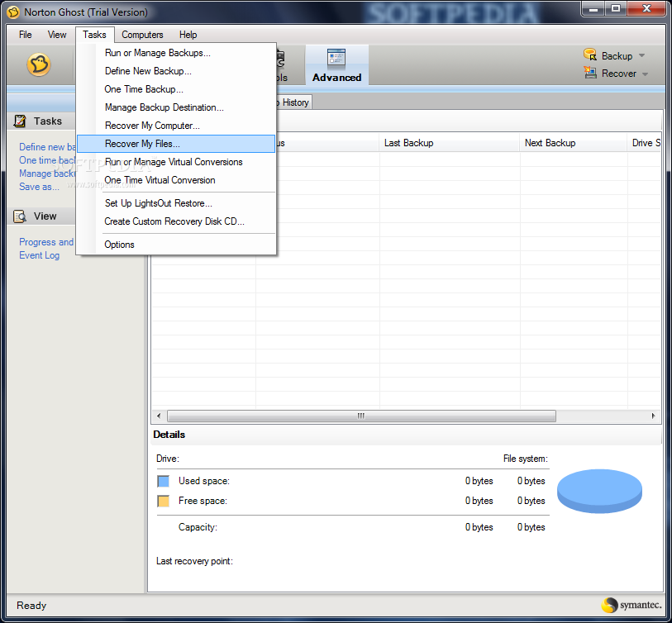672x623 pixels.
Task: Open the Progress and performance link
Action: (46, 242)
